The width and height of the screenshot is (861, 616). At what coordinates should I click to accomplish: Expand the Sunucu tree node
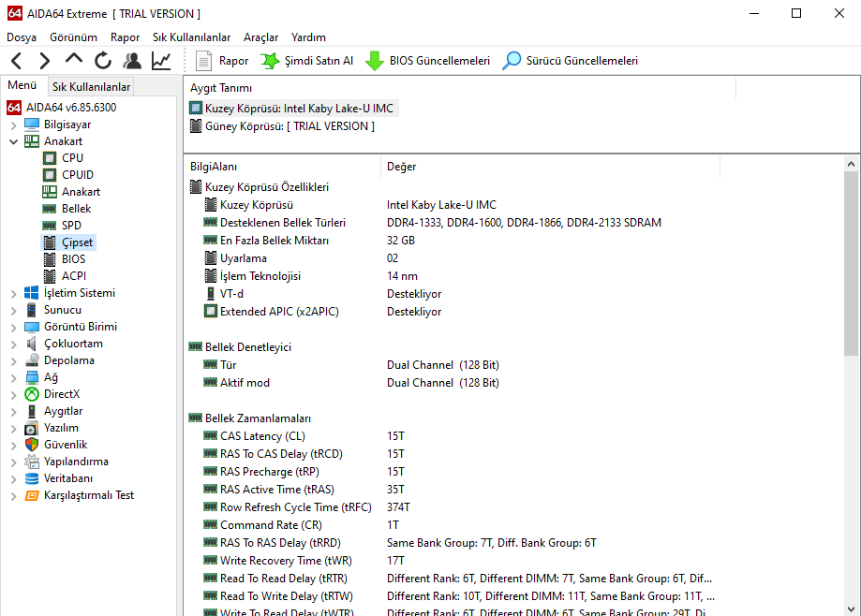coord(14,311)
